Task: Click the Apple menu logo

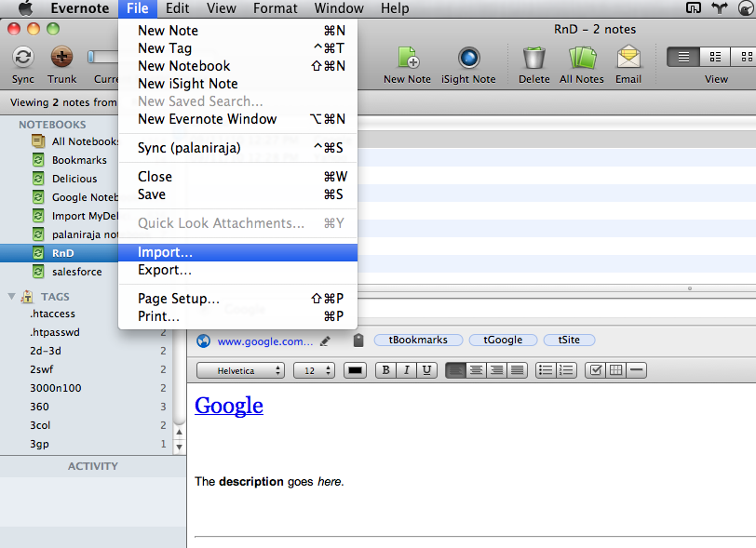Action: [x=25, y=8]
